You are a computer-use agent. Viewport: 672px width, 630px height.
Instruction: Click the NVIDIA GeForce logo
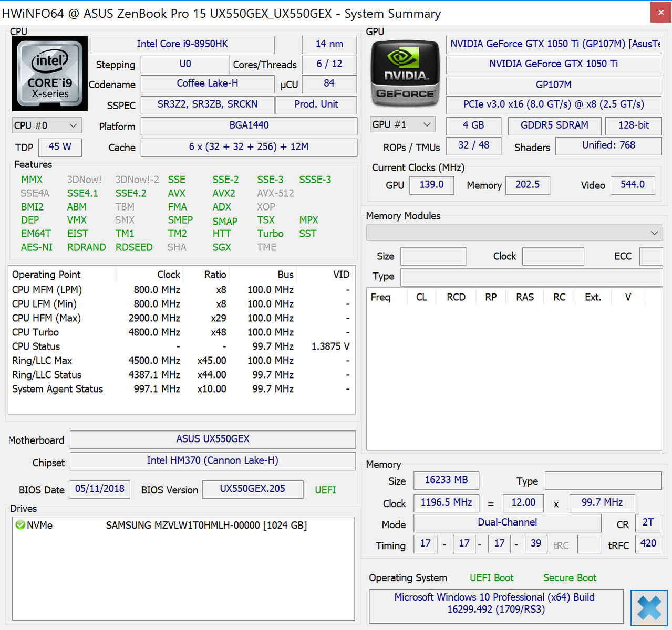[405, 74]
